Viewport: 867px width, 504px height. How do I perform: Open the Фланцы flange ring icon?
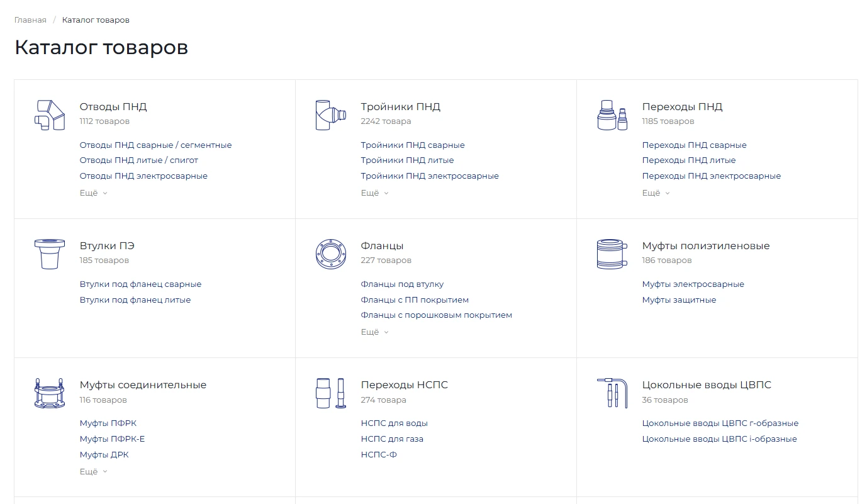331,254
